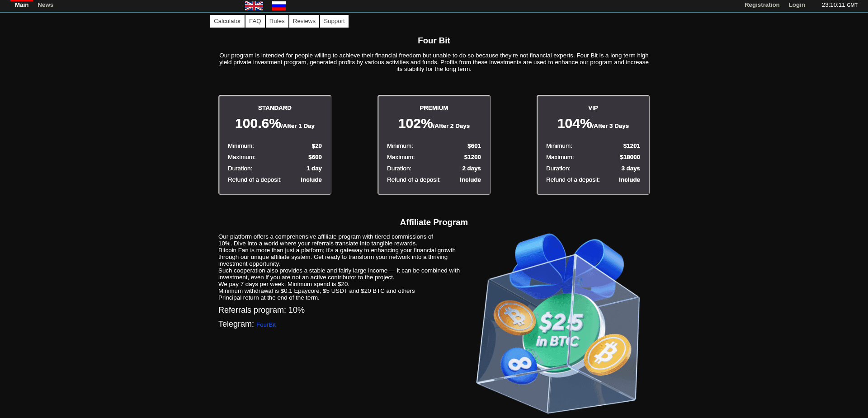Click the Login link
This screenshot has height=418, width=868.
point(797,5)
